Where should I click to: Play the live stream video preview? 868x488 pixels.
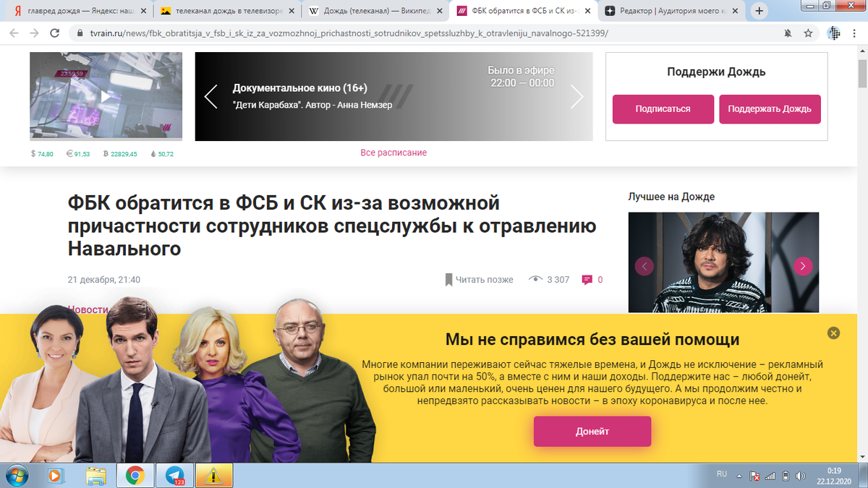point(106,95)
